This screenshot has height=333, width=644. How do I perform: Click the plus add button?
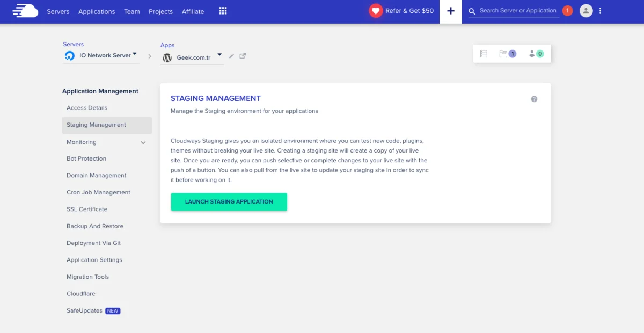(x=451, y=11)
